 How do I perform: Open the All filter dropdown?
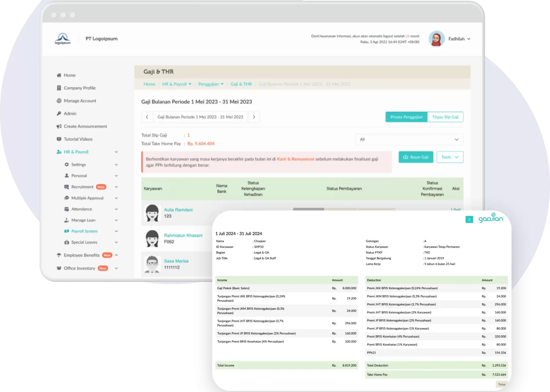point(409,140)
